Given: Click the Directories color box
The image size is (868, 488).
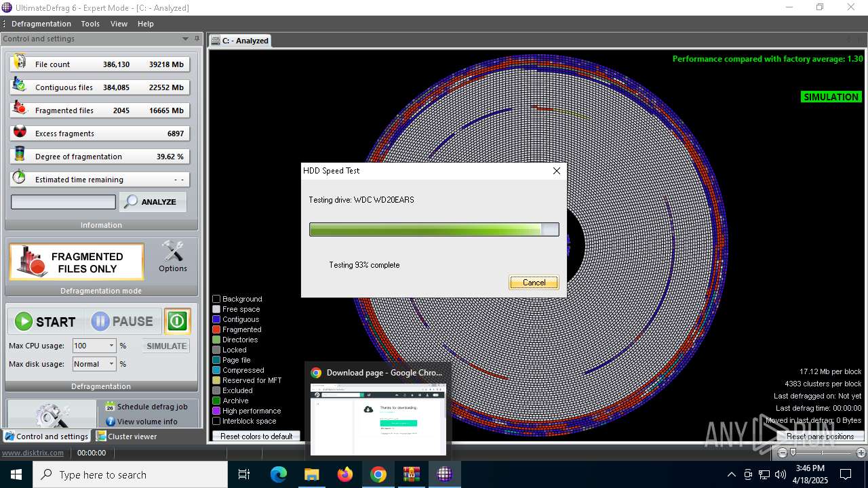Looking at the screenshot, I should [216, 340].
